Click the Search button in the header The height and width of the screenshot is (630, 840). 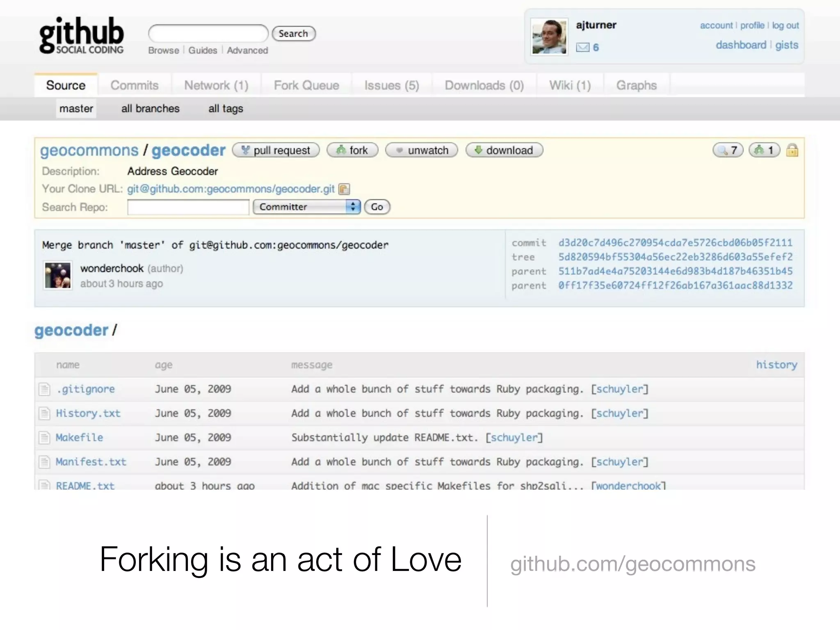pos(294,34)
